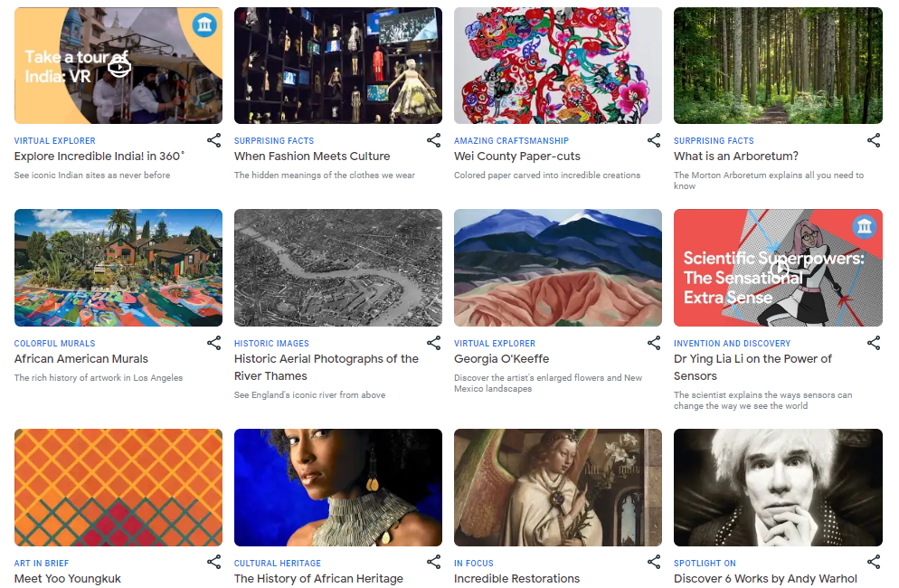Click 'The scientist explains the ways sensors' description

pos(763,400)
